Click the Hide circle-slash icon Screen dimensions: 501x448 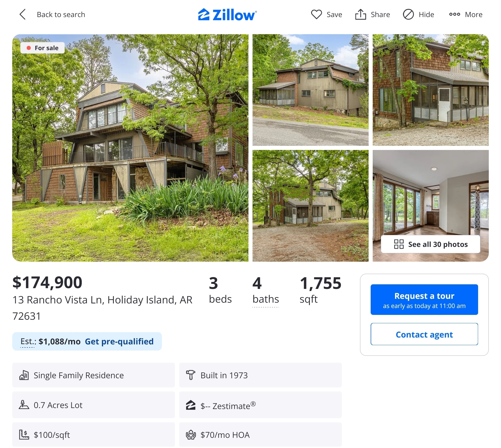(x=408, y=14)
